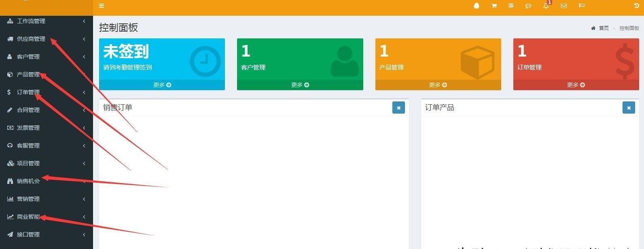Click the flag icon in top bar

(x=581, y=6)
